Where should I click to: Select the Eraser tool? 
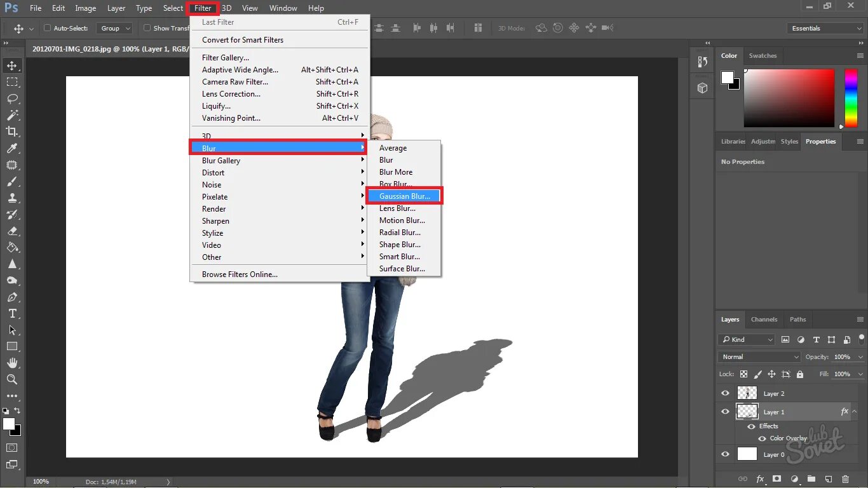pos(12,231)
